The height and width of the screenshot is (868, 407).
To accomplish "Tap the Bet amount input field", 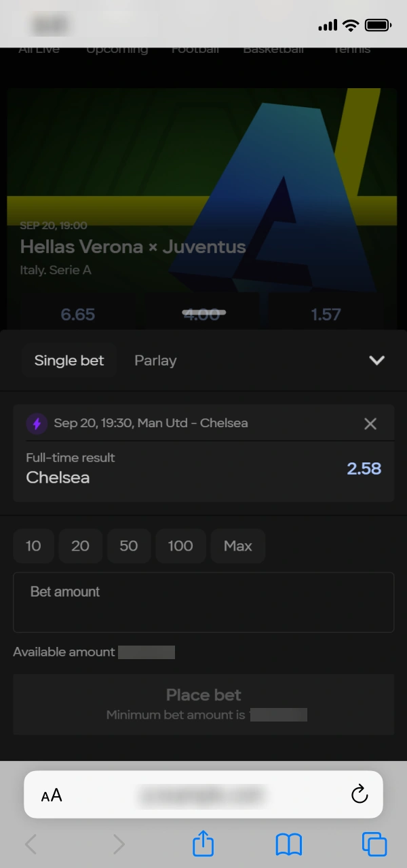I will point(203,602).
